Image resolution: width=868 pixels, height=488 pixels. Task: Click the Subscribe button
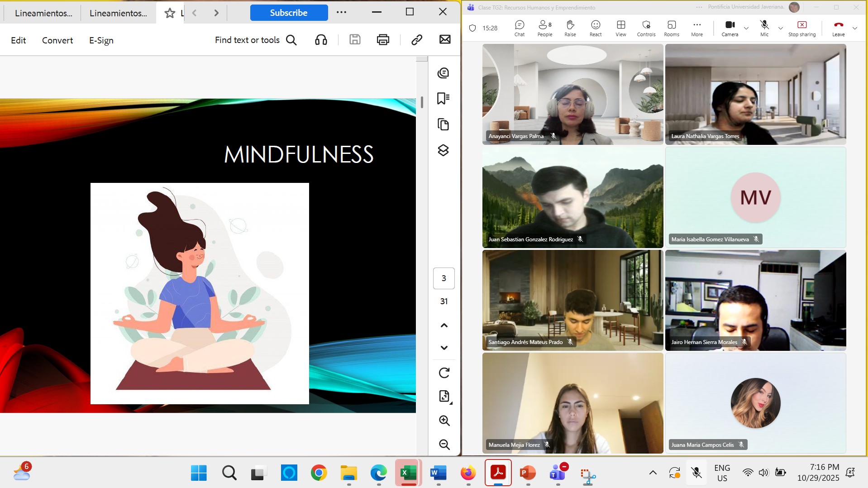289,13
